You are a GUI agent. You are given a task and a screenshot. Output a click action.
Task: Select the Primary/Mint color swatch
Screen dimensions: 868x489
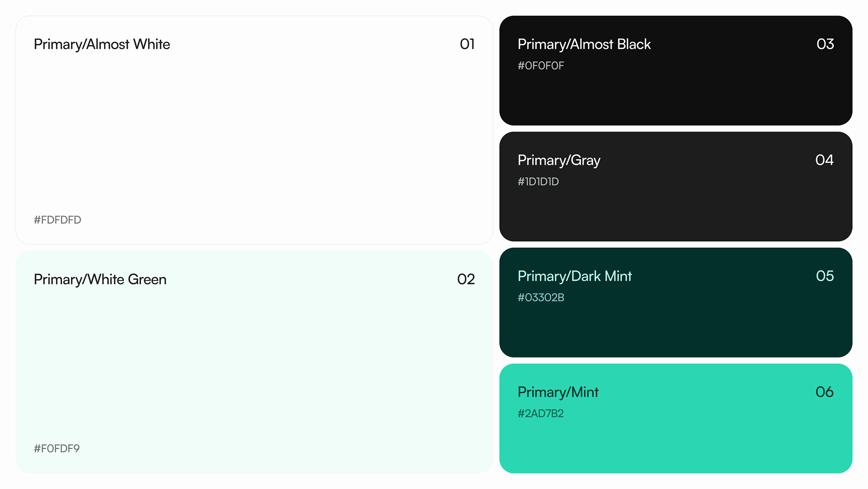pos(676,418)
